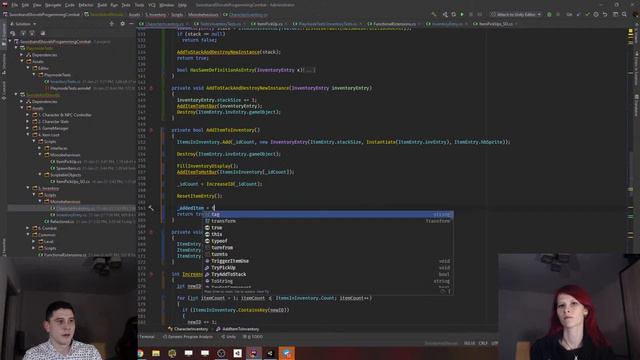
Task: Click the gutter icon beside AddToStackAndDestroyNewInstance method
Action: [x=151, y=88]
